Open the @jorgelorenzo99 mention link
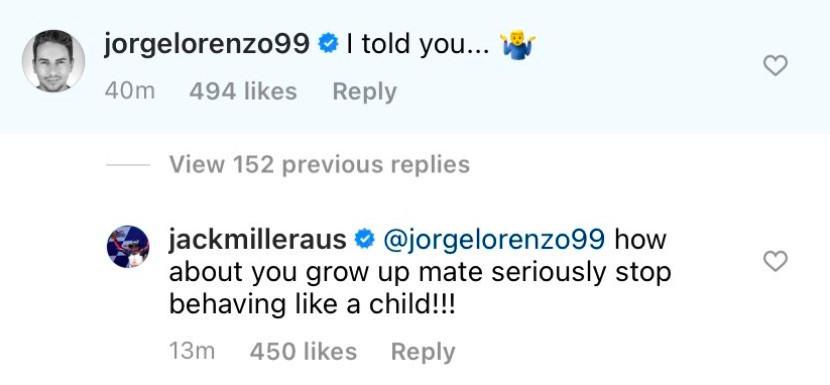 tap(493, 240)
